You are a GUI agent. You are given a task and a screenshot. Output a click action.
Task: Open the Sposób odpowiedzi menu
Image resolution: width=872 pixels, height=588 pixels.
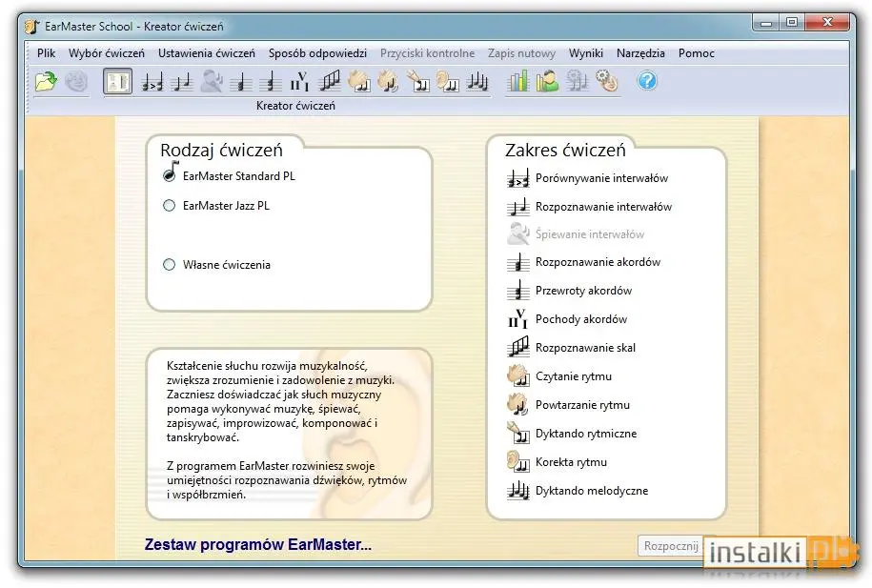(x=317, y=53)
